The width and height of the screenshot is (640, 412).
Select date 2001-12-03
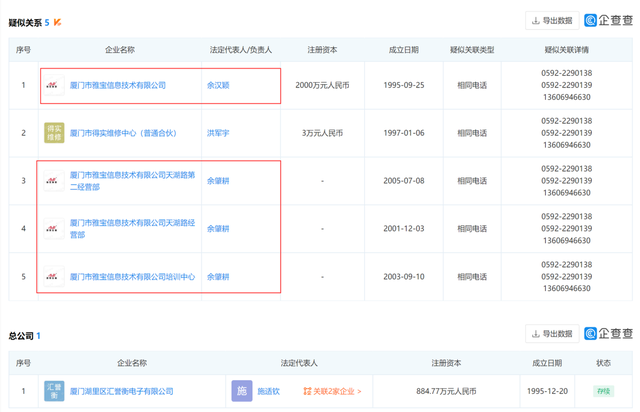pyautogui.click(x=404, y=229)
